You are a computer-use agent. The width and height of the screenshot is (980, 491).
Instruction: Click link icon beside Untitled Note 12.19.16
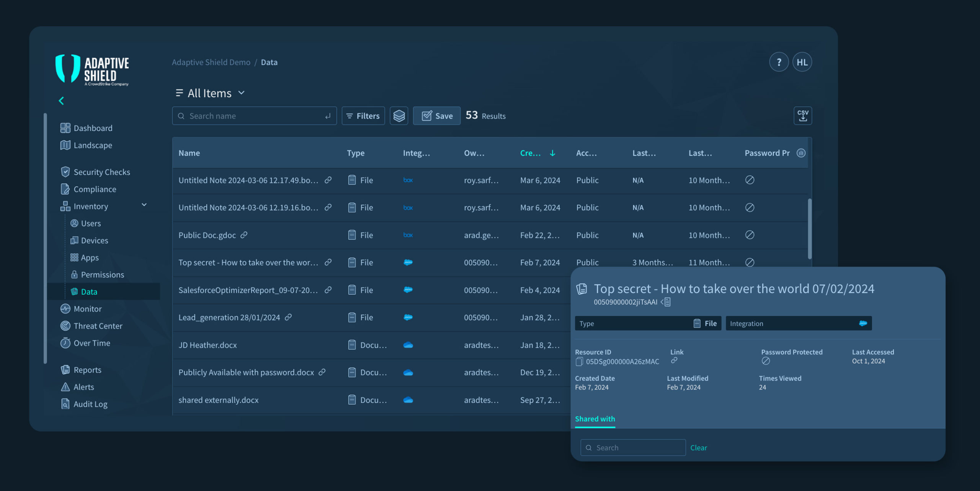pos(328,208)
